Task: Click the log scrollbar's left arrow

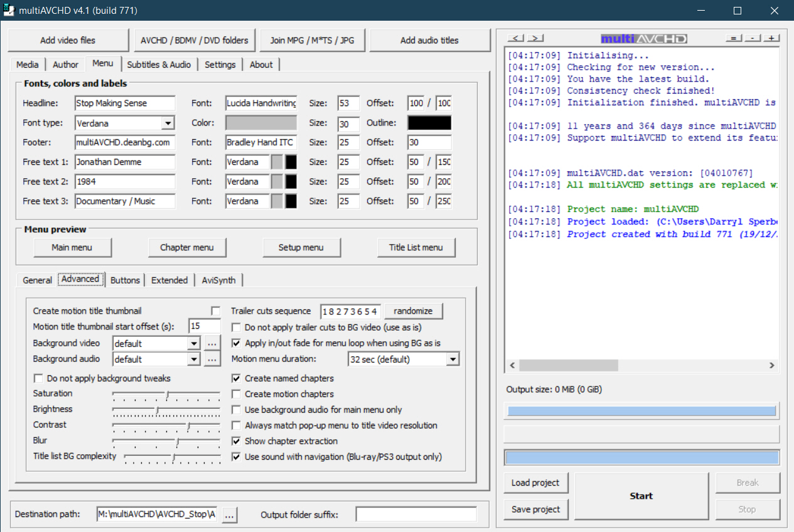Action: [513, 365]
